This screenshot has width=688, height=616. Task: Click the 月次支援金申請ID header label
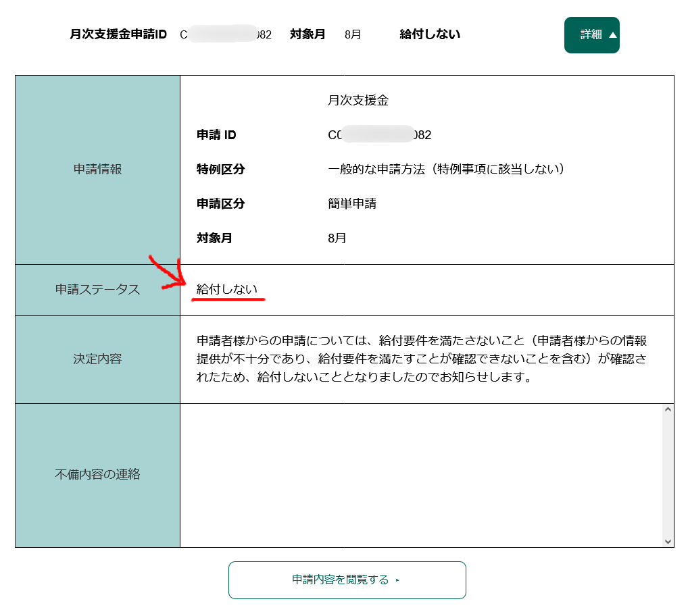pos(118,34)
